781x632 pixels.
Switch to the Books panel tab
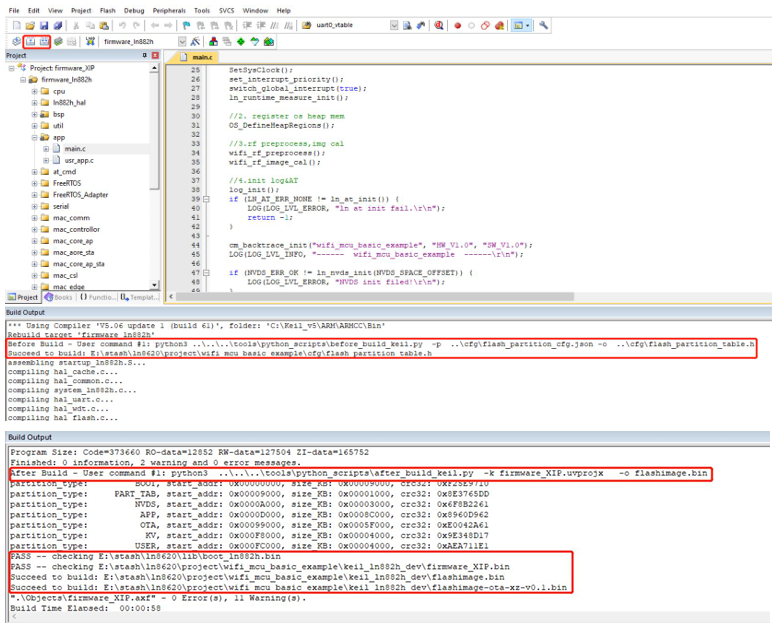click(x=59, y=297)
